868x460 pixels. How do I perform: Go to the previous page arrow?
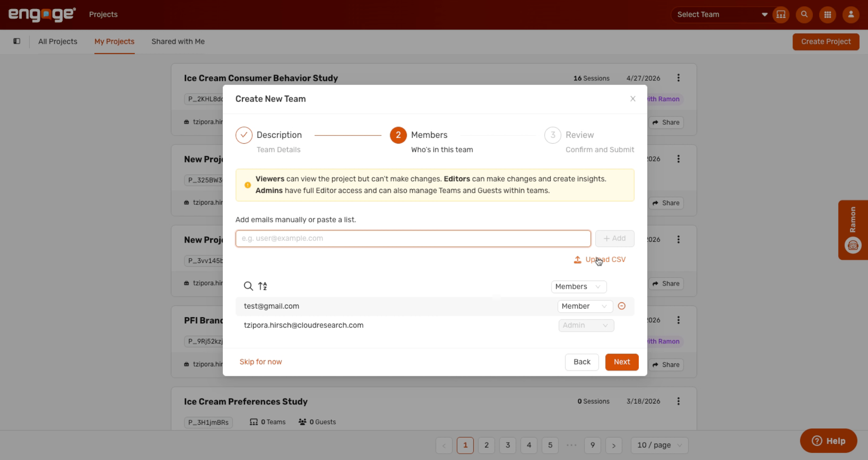(444, 445)
